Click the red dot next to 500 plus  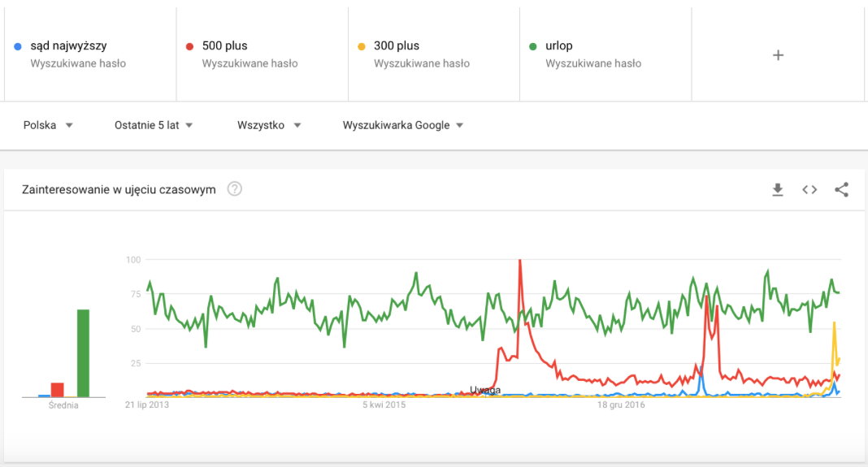189,46
